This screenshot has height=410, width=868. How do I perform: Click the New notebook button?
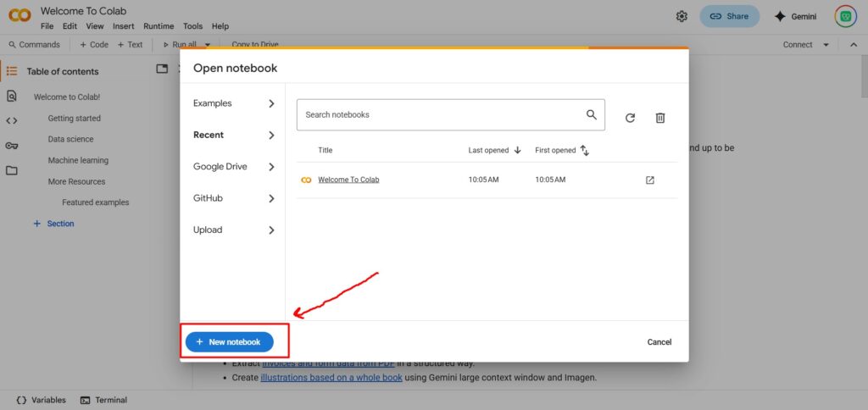point(230,341)
